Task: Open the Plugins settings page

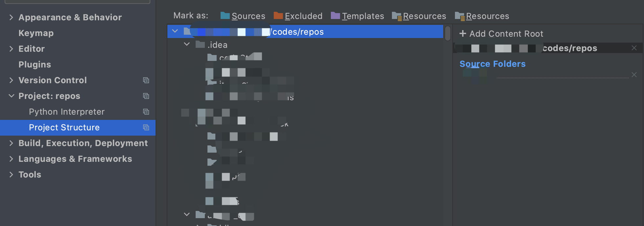Action: click(x=34, y=65)
